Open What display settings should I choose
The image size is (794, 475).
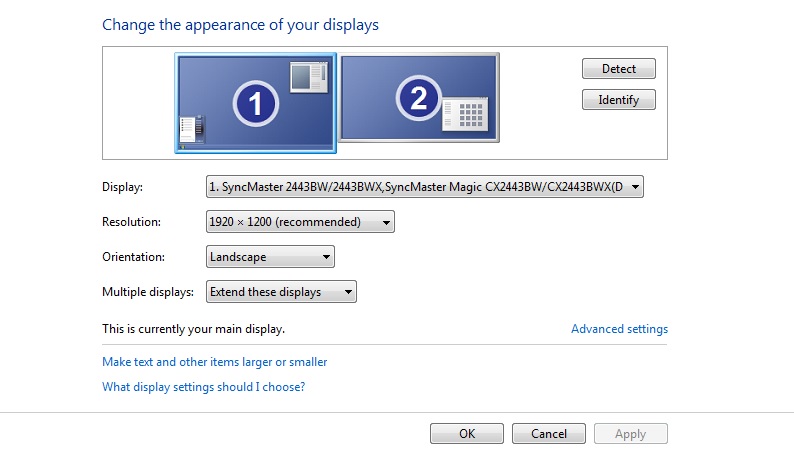[x=204, y=387]
